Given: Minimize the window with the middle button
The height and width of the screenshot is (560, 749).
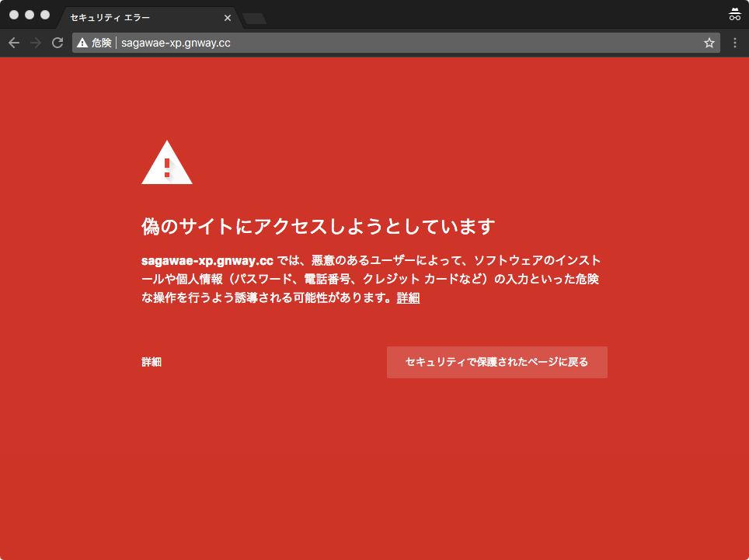Looking at the screenshot, I should click(30, 15).
